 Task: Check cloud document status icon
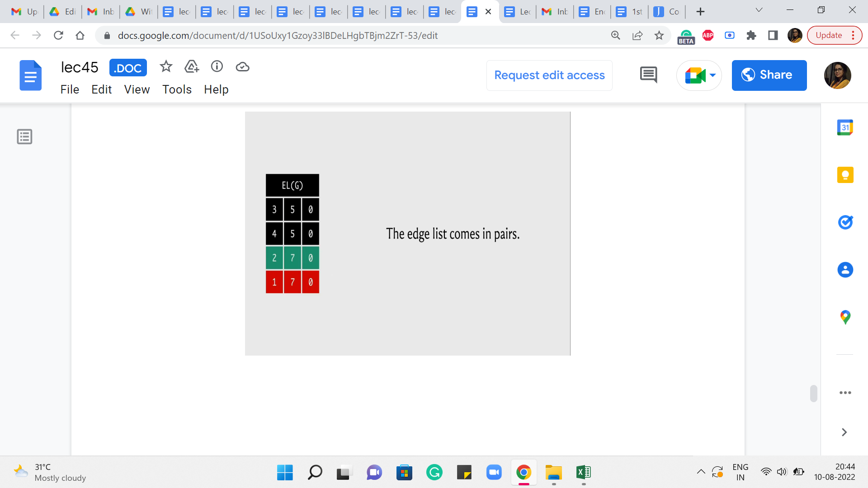click(243, 67)
